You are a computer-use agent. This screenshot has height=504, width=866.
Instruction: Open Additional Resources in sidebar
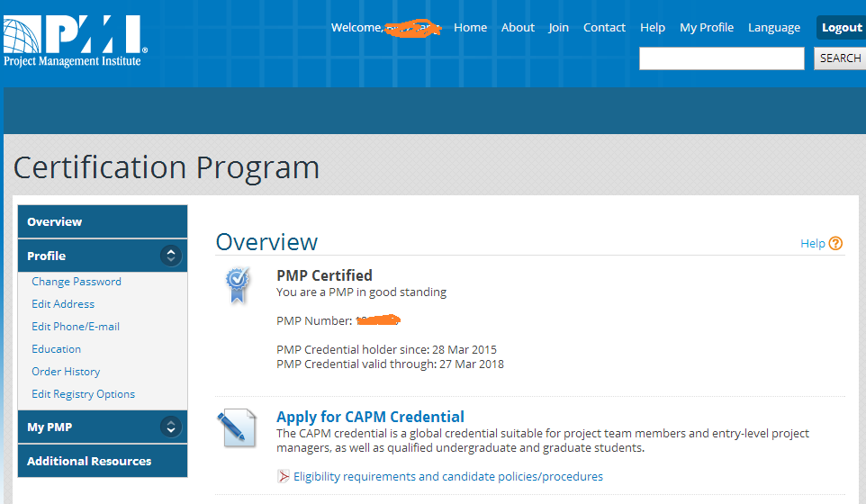103,461
